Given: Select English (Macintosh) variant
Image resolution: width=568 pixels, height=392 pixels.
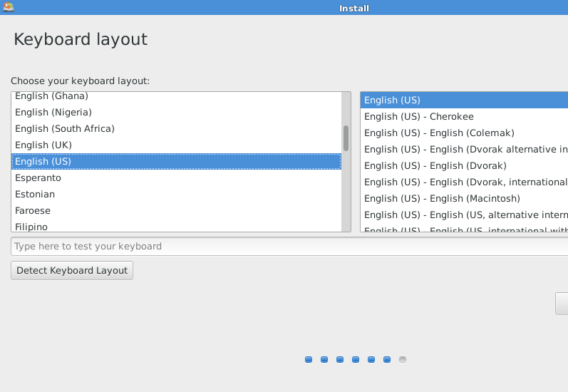Looking at the screenshot, I should point(442,198).
